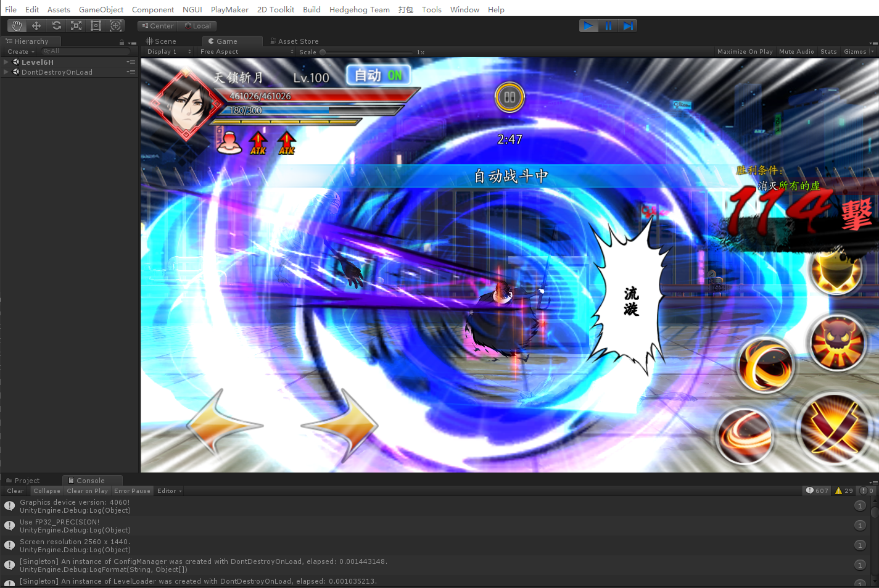Toggle Mute Audio in Game view
This screenshot has width=879, height=588.
796,52
